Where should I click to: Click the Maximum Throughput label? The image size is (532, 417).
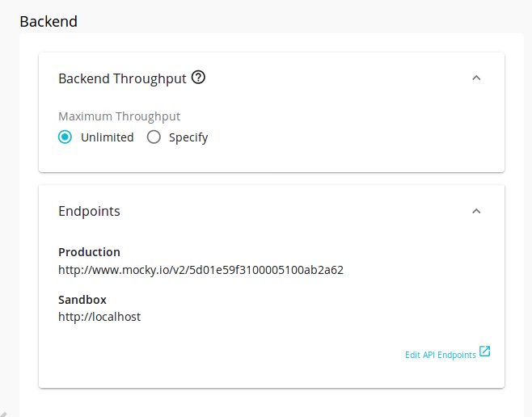click(x=119, y=116)
